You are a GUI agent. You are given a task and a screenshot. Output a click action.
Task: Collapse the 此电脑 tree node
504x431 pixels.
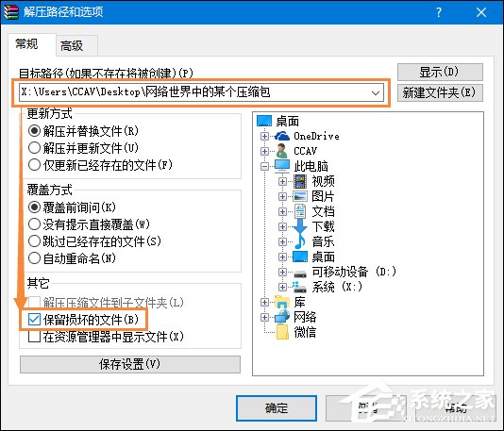(x=264, y=166)
